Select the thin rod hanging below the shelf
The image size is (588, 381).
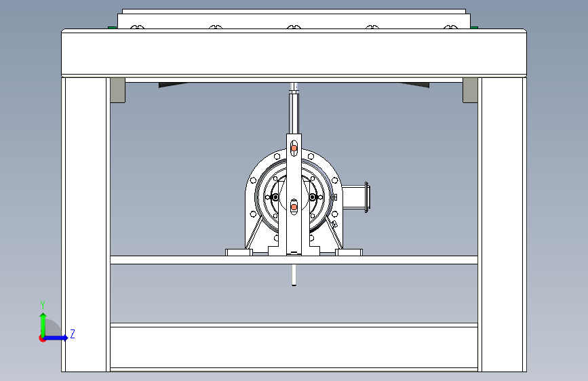(294, 275)
